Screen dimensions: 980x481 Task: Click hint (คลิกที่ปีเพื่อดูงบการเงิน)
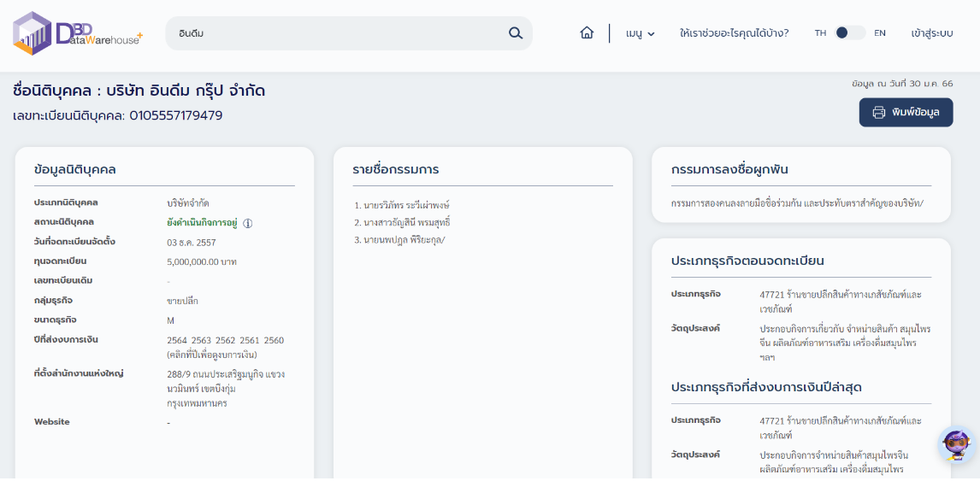[x=212, y=355]
